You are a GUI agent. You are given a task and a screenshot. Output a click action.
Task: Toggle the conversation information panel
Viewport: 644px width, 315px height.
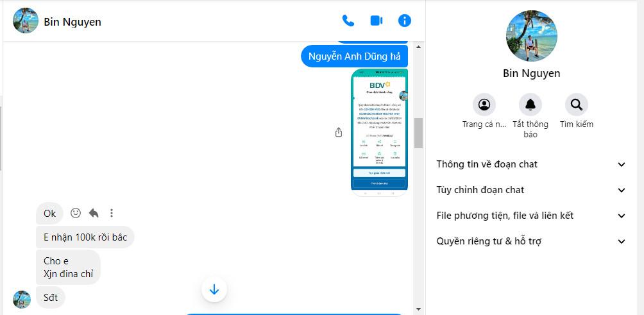coord(405,21)
